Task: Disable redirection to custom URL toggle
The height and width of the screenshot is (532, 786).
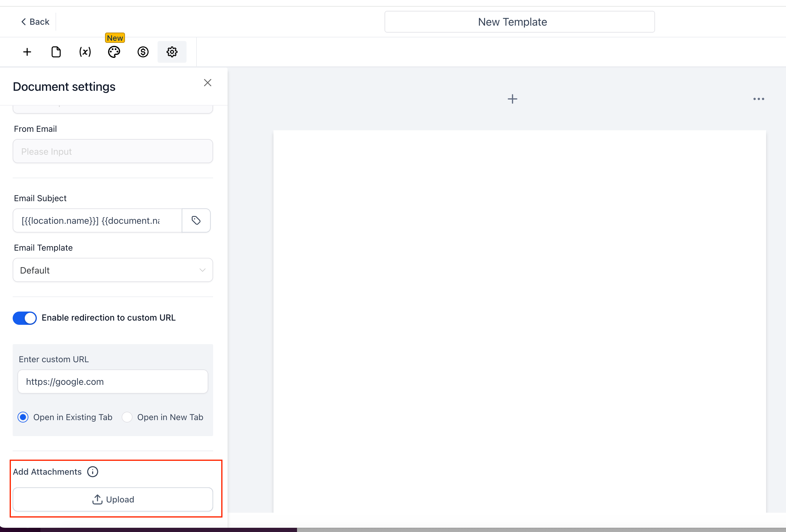Action: [25, 318]
